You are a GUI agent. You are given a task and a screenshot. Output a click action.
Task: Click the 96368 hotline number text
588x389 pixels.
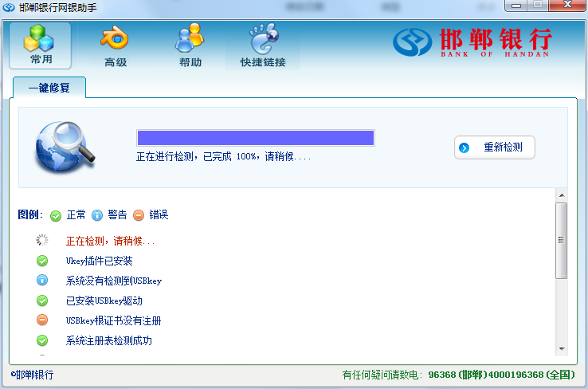tap(442, 375)
